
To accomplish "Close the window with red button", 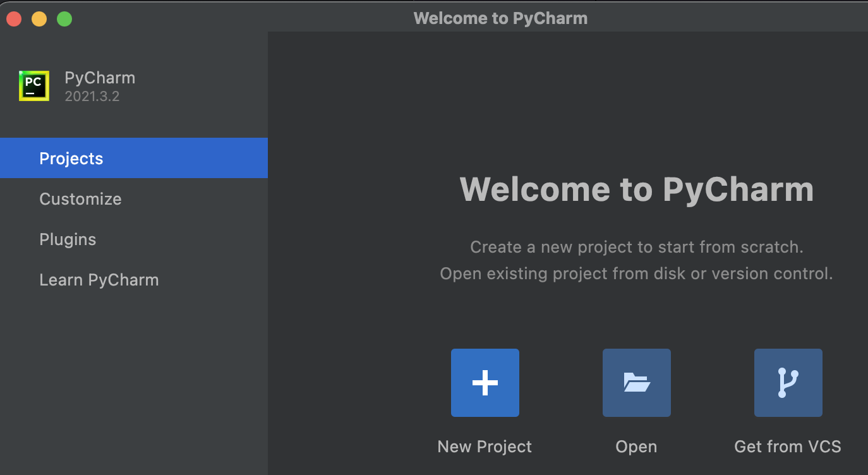I will [14, 19].
